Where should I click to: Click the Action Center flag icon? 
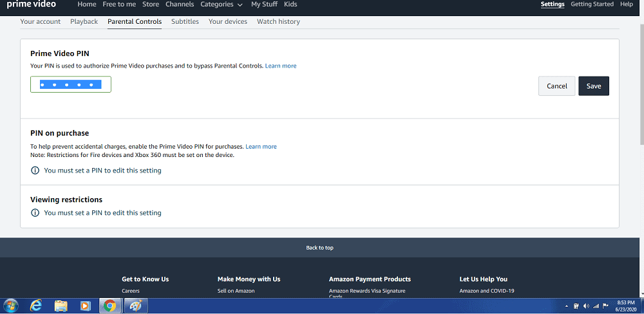(605, 306)
